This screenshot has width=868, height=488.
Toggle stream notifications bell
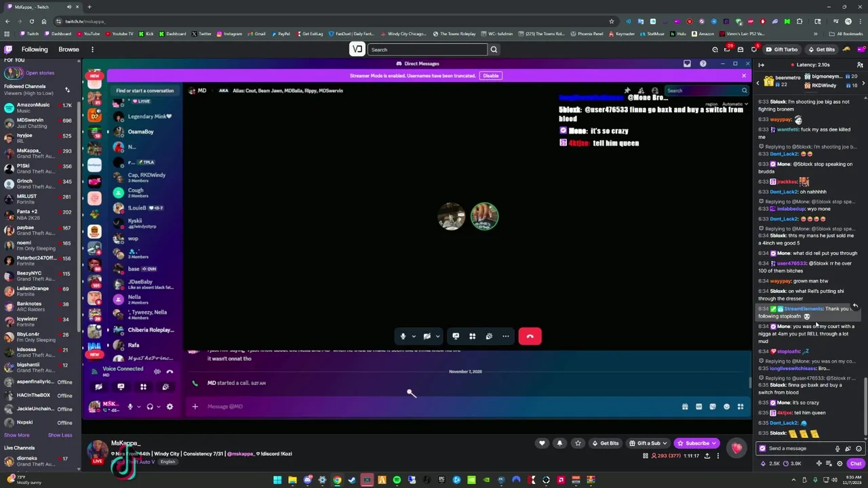point(559,443)
